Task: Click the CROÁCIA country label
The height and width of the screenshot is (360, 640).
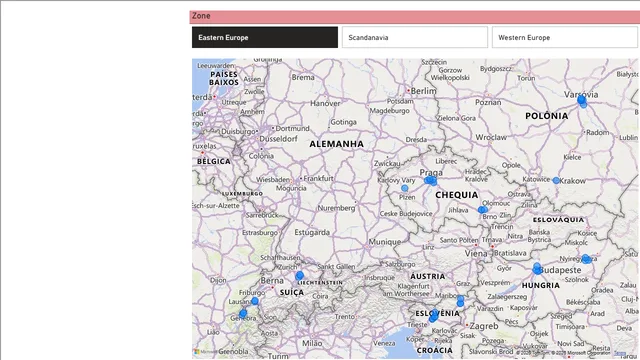Action: (x=435, y=350)
